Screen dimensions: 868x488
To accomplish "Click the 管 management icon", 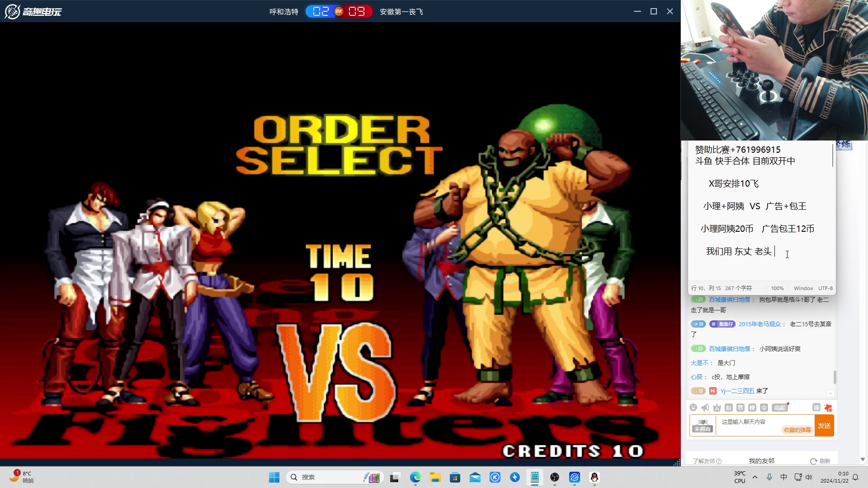I will pos(741,408).
